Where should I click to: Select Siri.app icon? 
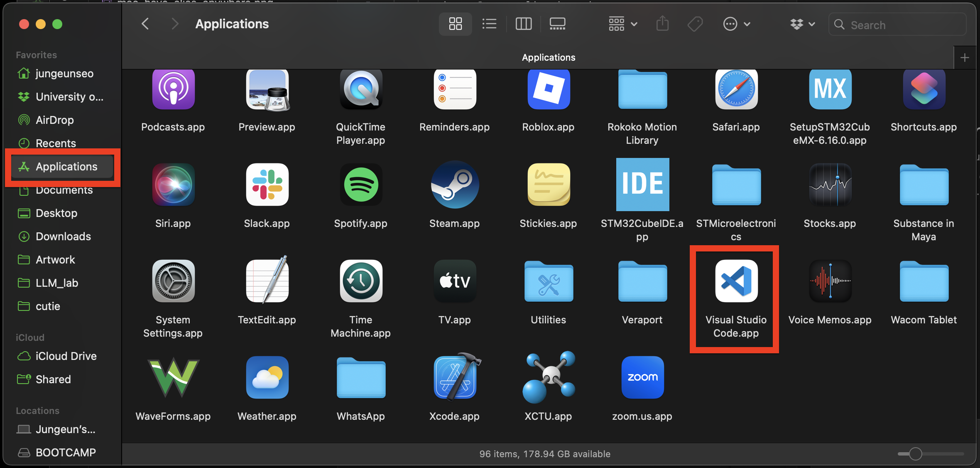[x=173, y=185]
